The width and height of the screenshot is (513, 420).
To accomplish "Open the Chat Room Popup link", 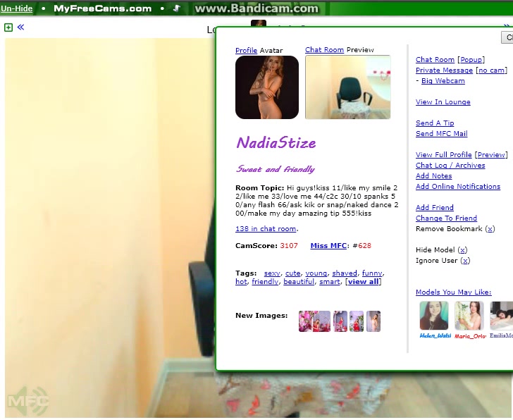I will tap(471, 60).
